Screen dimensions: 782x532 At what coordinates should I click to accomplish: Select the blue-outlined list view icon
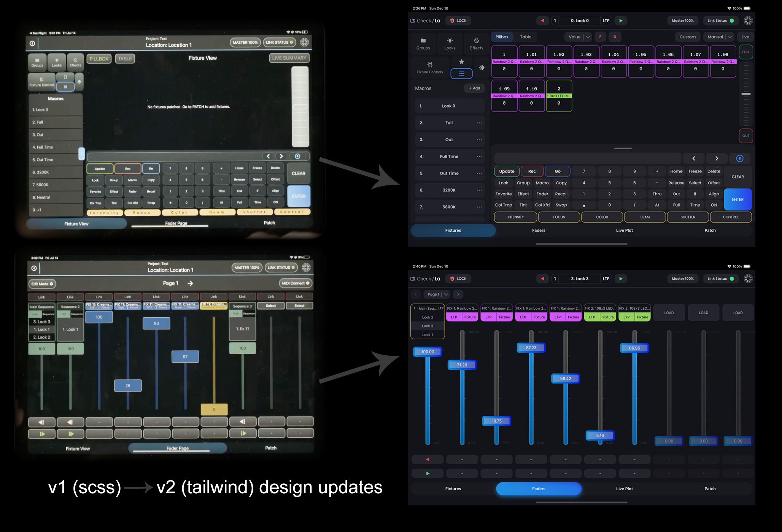(461, 74)
